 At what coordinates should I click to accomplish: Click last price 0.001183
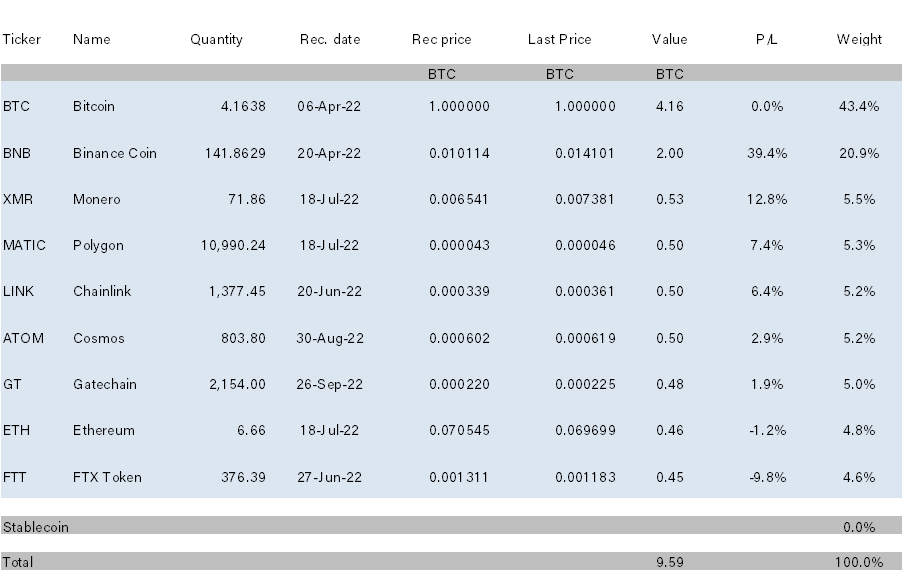[x=585, y=477]
